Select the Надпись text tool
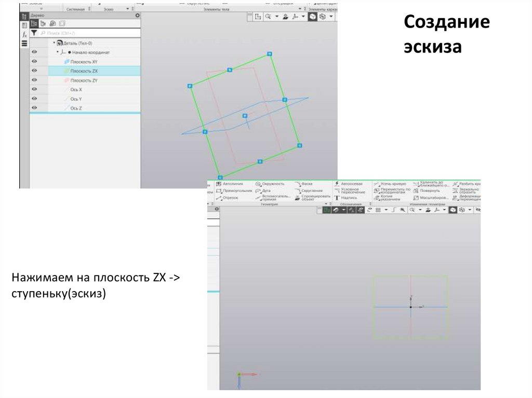 click(x=345, y=198)
